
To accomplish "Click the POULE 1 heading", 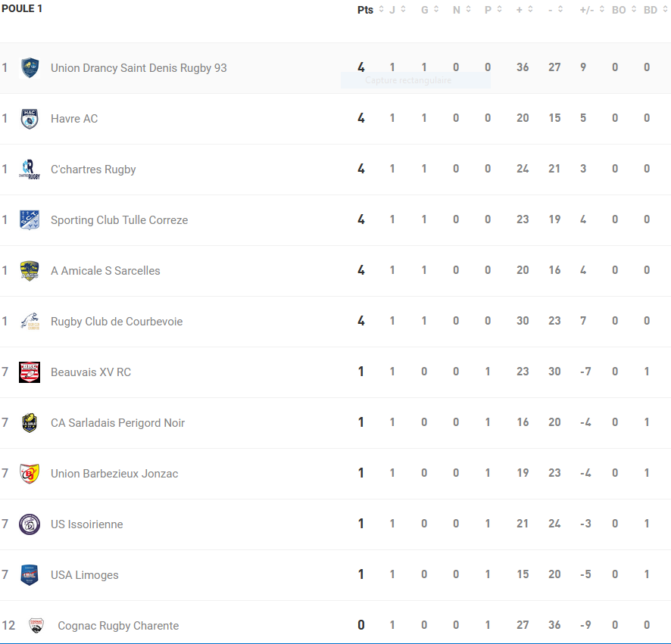I will pyautogui.click(x=22, y=8).
